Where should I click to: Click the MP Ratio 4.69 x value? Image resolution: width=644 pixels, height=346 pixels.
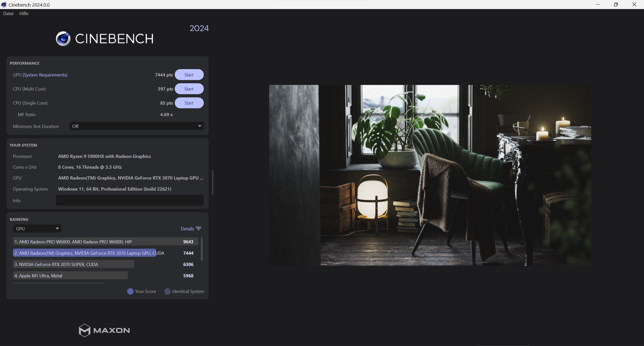click(167, 115)
